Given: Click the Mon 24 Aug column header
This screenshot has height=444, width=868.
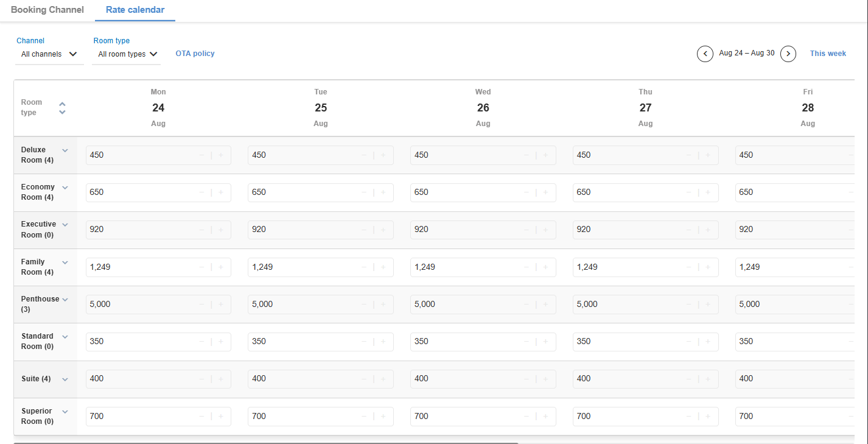Looking at the screenshot, I should coord(158,108).
